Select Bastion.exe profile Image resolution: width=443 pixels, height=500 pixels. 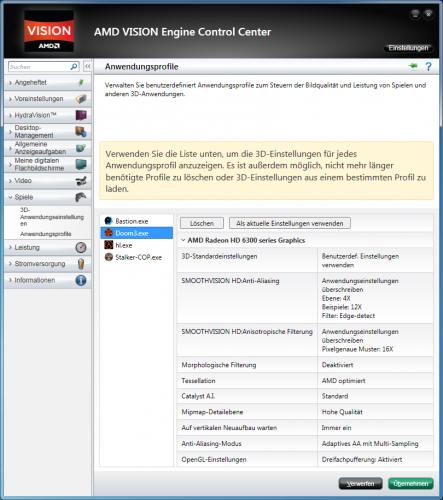tap(137, 221)
